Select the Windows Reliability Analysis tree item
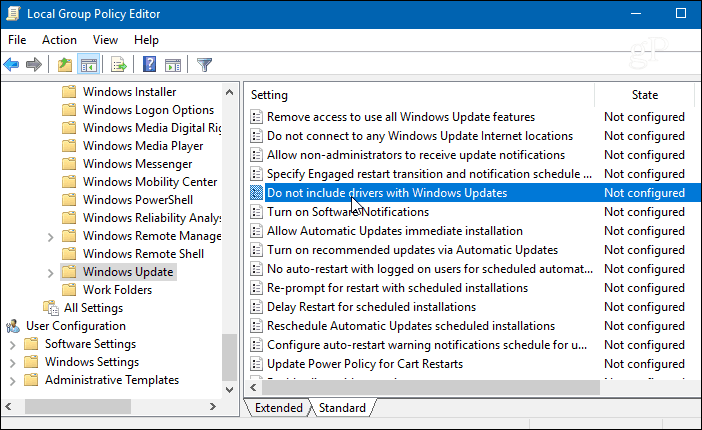 click(152, 218)
